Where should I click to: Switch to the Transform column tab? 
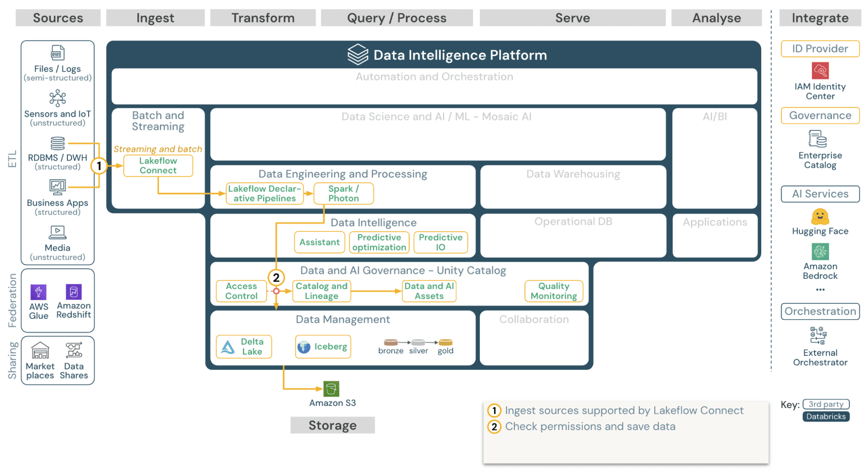coord(263,18)
